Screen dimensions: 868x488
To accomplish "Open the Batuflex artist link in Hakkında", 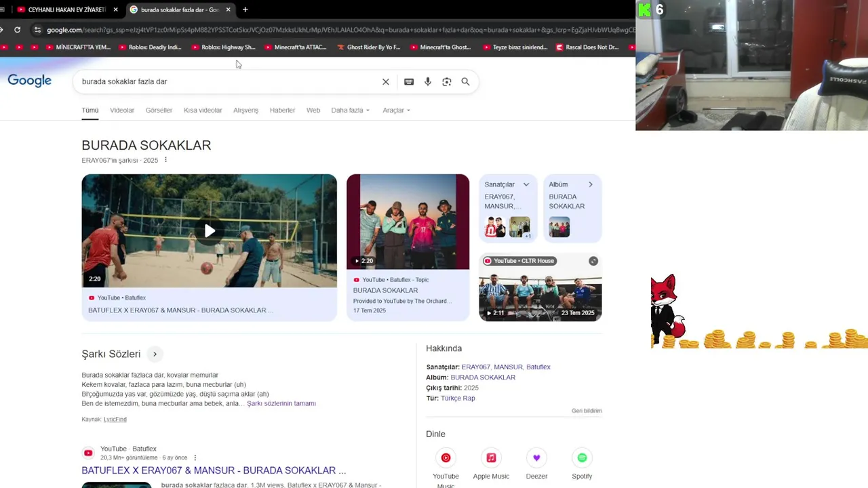I will click(538, 367).
